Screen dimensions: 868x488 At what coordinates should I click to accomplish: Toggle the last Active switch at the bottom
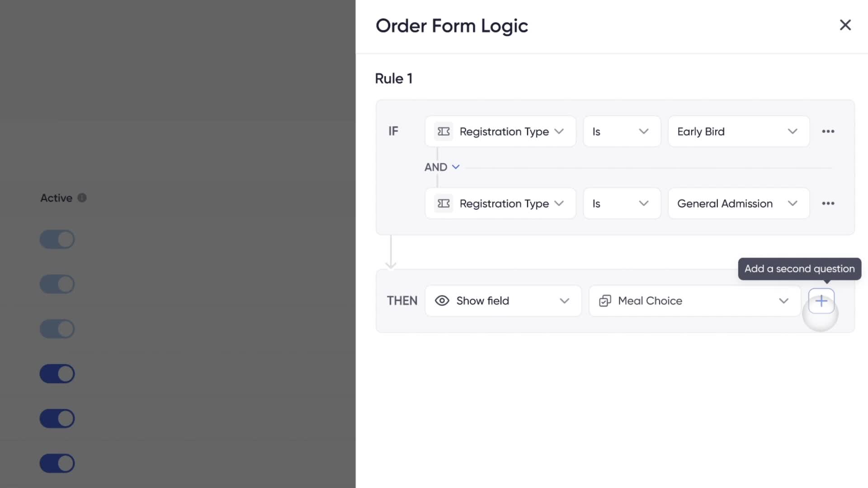click(57, 463)
